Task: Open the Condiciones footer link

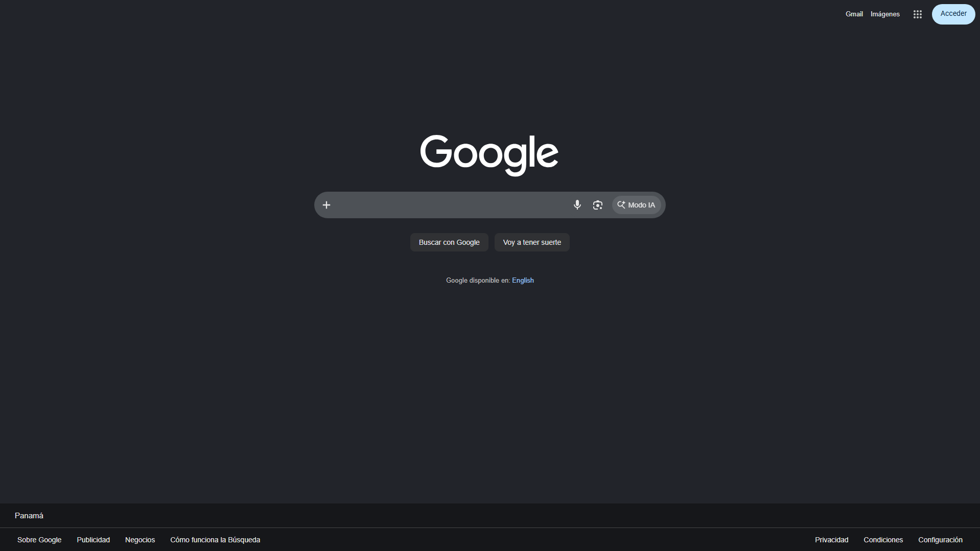Action: pos(883,540)
